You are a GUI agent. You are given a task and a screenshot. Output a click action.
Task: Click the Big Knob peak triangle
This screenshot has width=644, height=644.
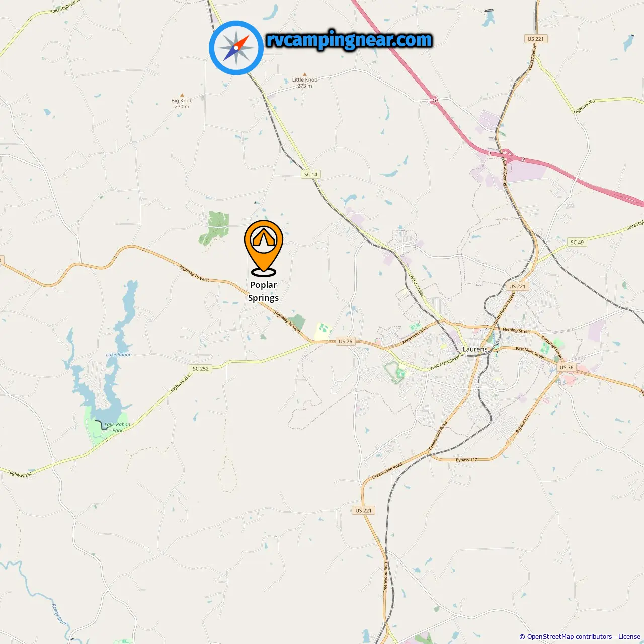(182, 95)
